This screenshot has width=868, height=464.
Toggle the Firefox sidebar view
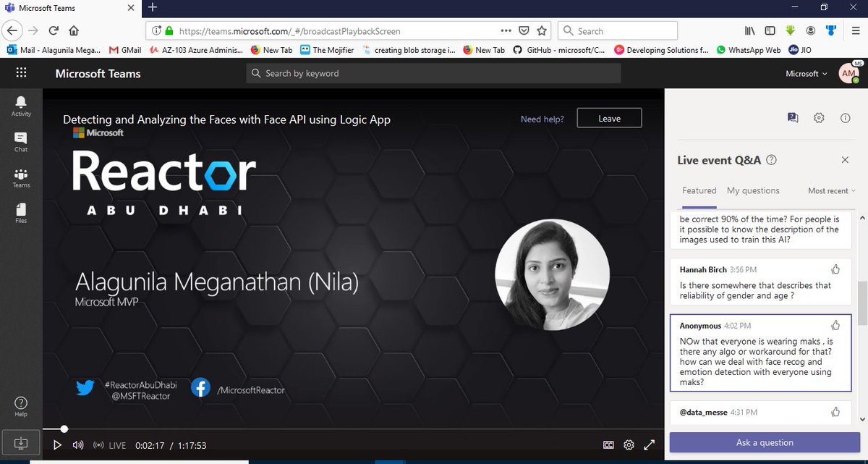tap(770, 31)
